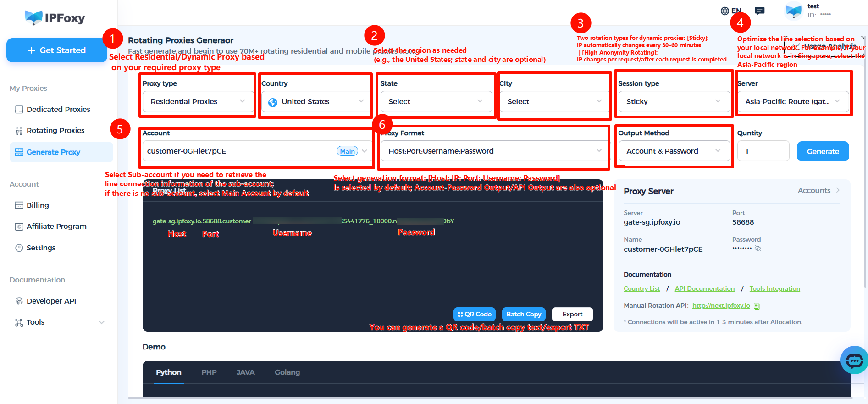Click the customer-0GHIet7pCE name value
The image size is (868, 404).
click(663, 249)
